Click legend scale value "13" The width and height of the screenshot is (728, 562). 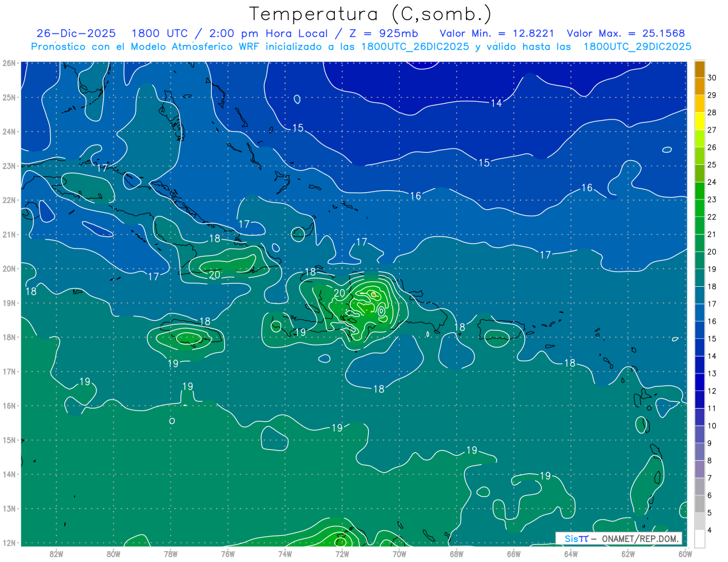point(712,373)
